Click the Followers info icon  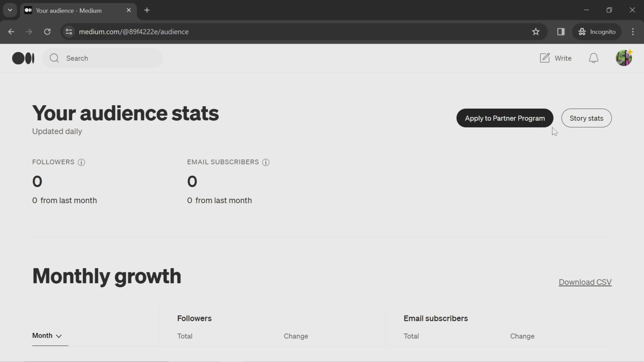[x=81, y=162]
